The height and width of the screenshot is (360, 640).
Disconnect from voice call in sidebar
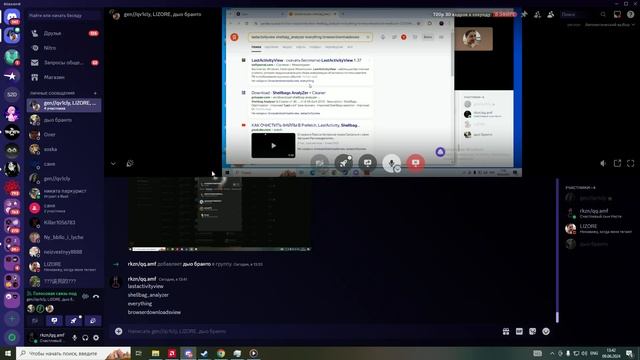tap(96, 296)
